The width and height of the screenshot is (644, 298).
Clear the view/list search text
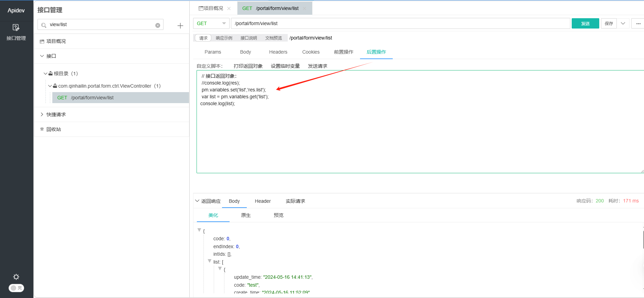coord(158,25)
